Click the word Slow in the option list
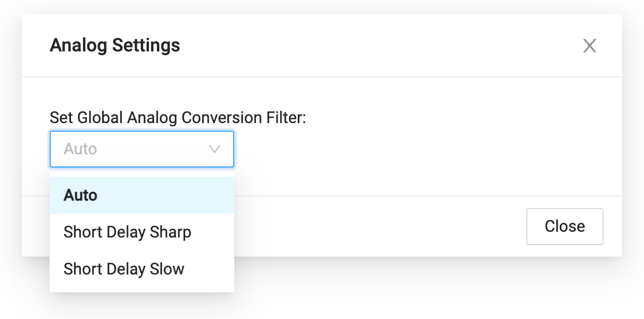644x319 pixels. [167, 269]
